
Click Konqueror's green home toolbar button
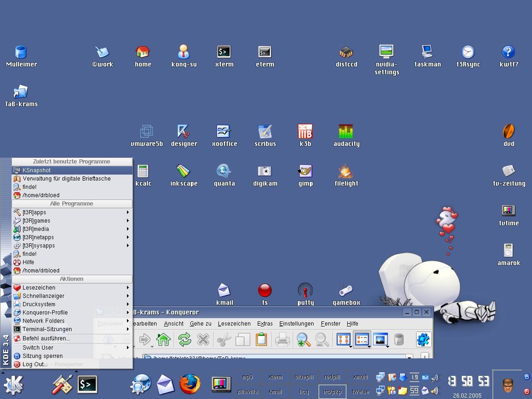click(x=163, y=340)
